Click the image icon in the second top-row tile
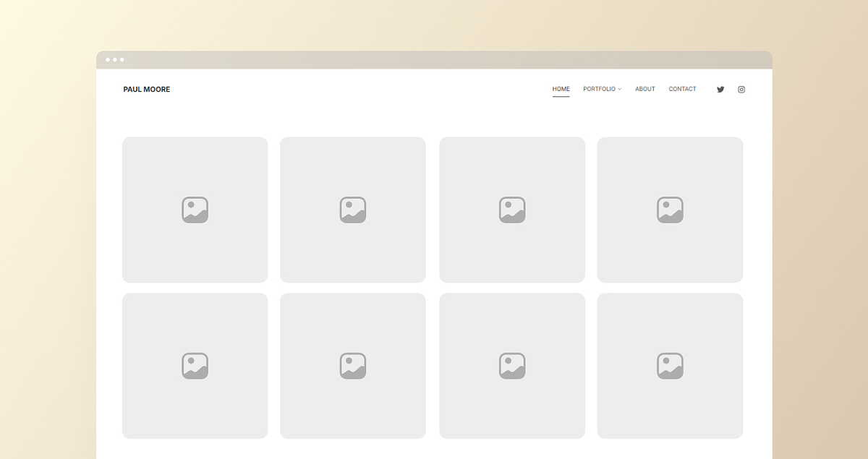The height and width of the screenshot is (459, 868). 352,209
